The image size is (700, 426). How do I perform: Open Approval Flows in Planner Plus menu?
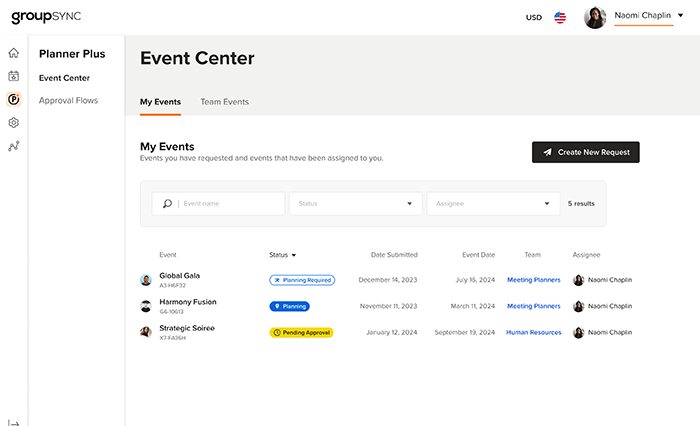[x=68, y=100]
